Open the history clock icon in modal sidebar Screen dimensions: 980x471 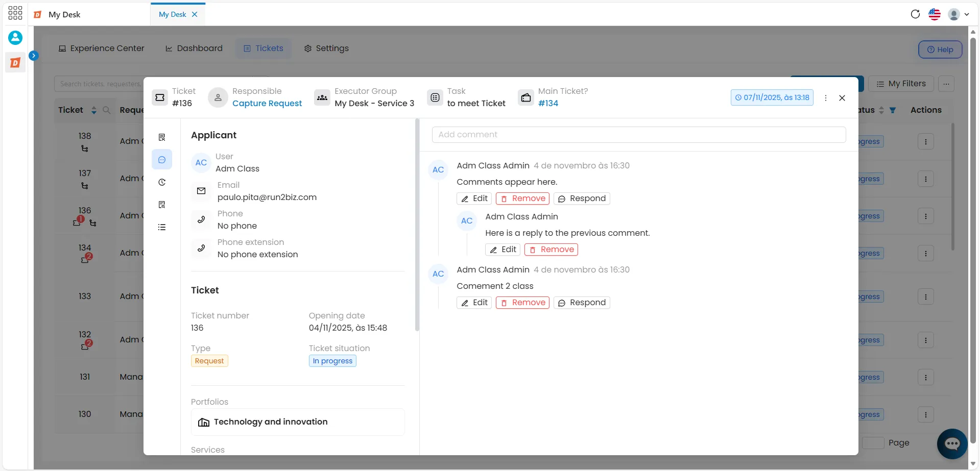pos(162,182)
